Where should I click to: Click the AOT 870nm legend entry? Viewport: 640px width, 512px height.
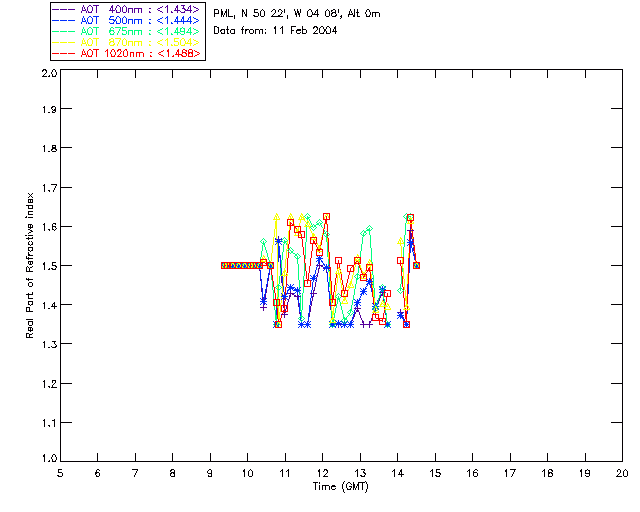coord(127,42)
